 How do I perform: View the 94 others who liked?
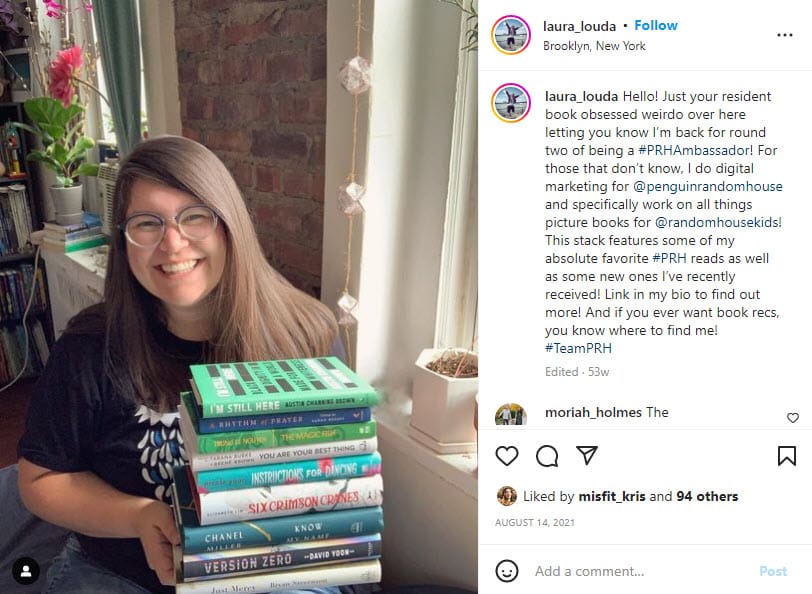pyautogui.click(x=707, y=496)
